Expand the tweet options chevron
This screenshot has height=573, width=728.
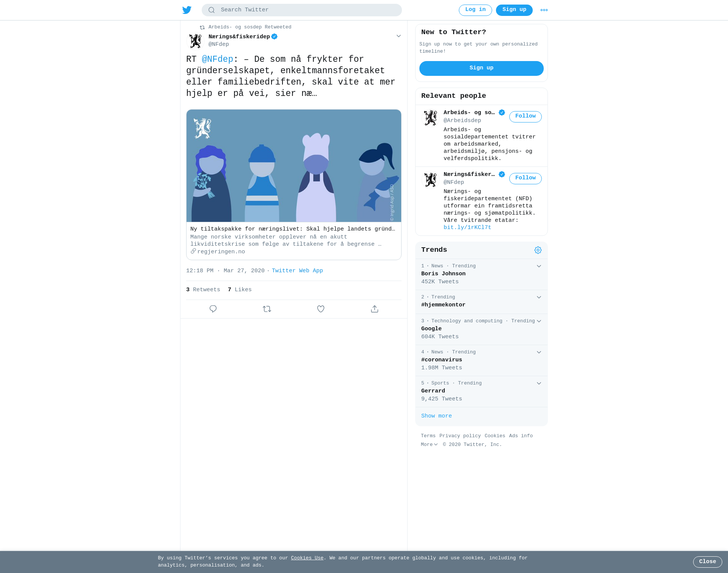coord(399,36)
